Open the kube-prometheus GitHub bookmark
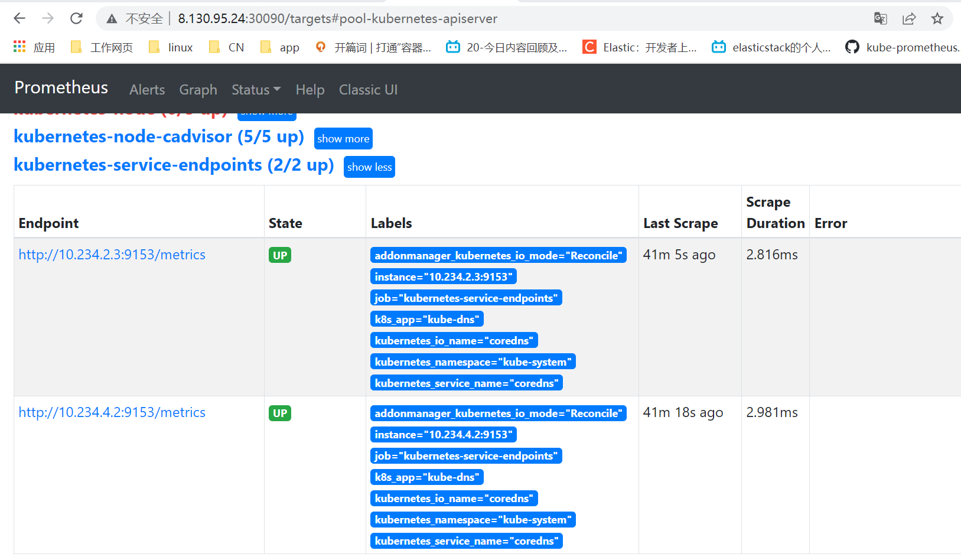This screenshot has width=961, height=560. (x=903, y=47)
